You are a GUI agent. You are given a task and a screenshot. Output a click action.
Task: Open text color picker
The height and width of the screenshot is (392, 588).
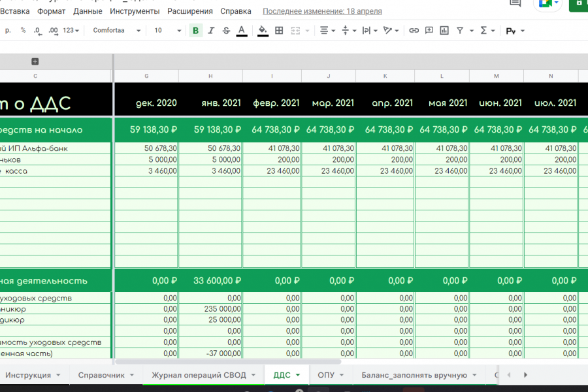click(x=242, y=31)
